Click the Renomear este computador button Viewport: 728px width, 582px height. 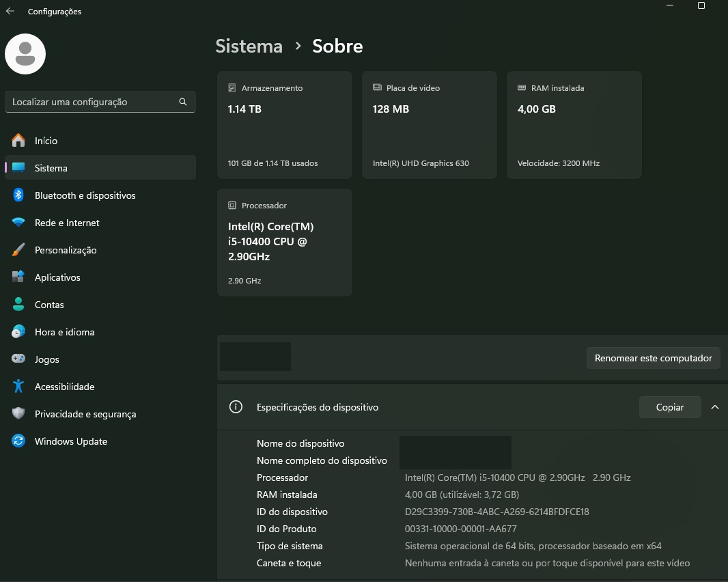(653, 357)
